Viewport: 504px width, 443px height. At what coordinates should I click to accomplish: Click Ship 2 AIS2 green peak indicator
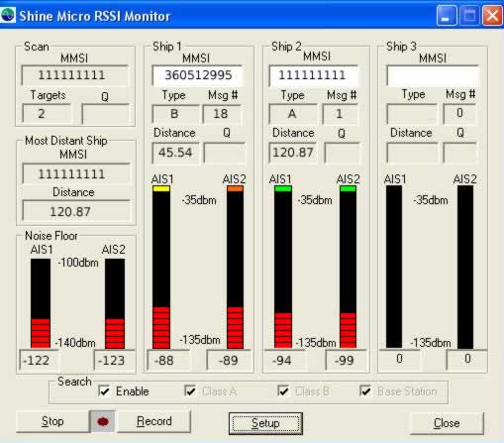pyautogui.click(x=348, y=188)
